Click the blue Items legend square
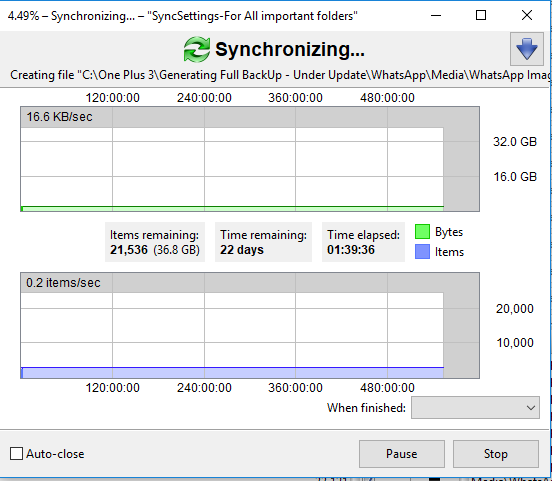The height and width of the screenshot is (481, 552). click(x=422, y=252)
